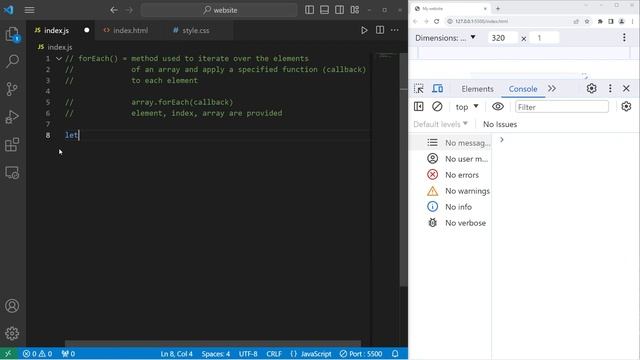Open the top JavaScript context dropdown

point(467,107)
